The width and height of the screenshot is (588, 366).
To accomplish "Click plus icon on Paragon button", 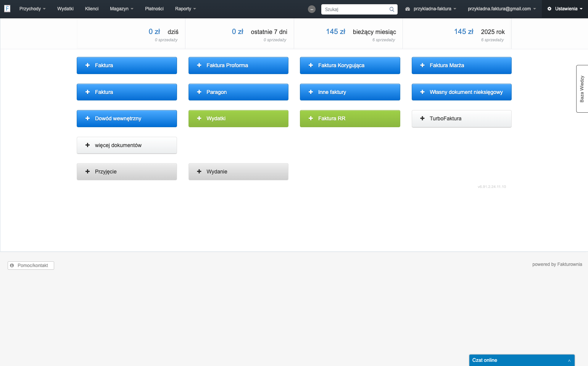I will (x=199, y=92).
